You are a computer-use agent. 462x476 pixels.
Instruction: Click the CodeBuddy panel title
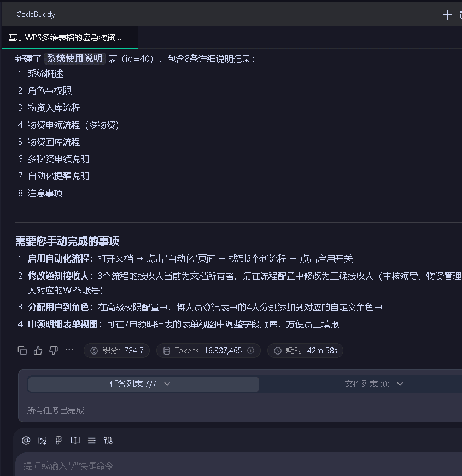[36, 14]
